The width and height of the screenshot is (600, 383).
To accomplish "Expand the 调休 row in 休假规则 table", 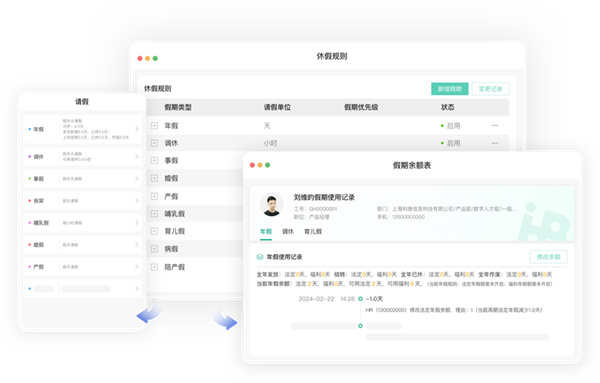I will pos(154,143).
